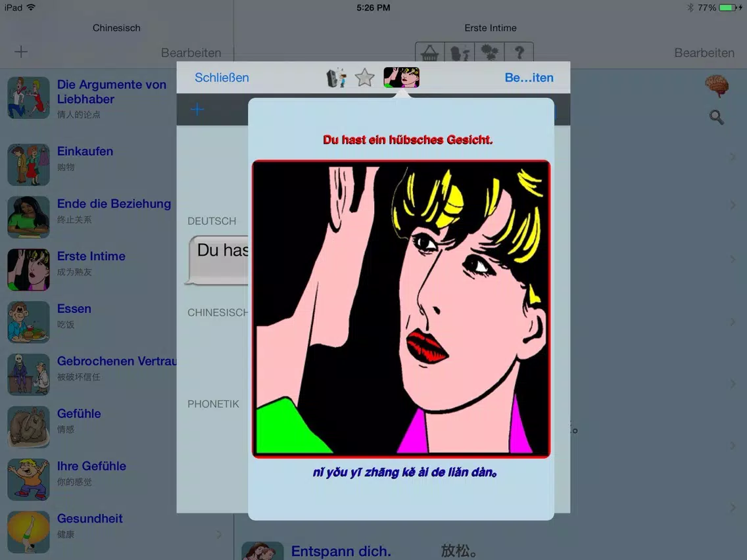This screenshot has height=560, width=747.
Task: Click the shopping basket toolbar icon
Action: pyautogui.click(x=429, y=53)
